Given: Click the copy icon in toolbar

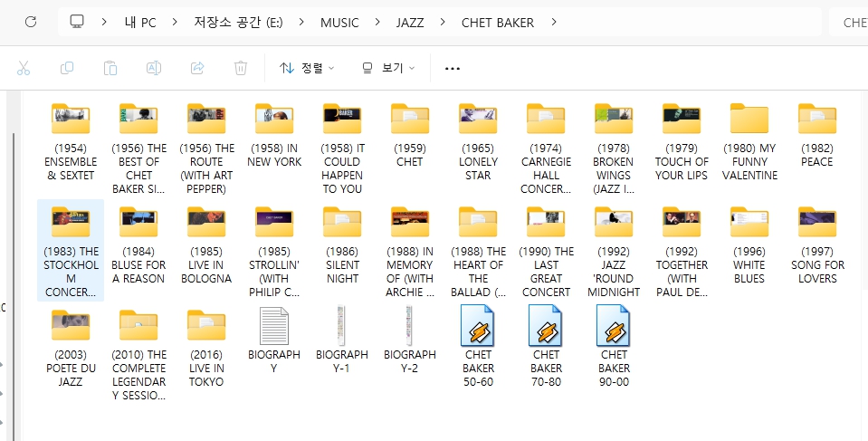Looking at the screenshot, I should (67, 68).
